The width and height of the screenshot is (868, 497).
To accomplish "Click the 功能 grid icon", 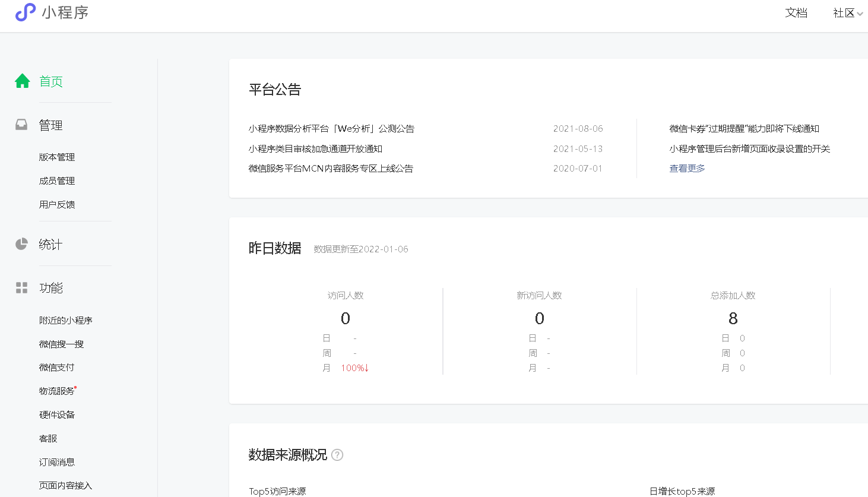I will (x=21, y=288).
